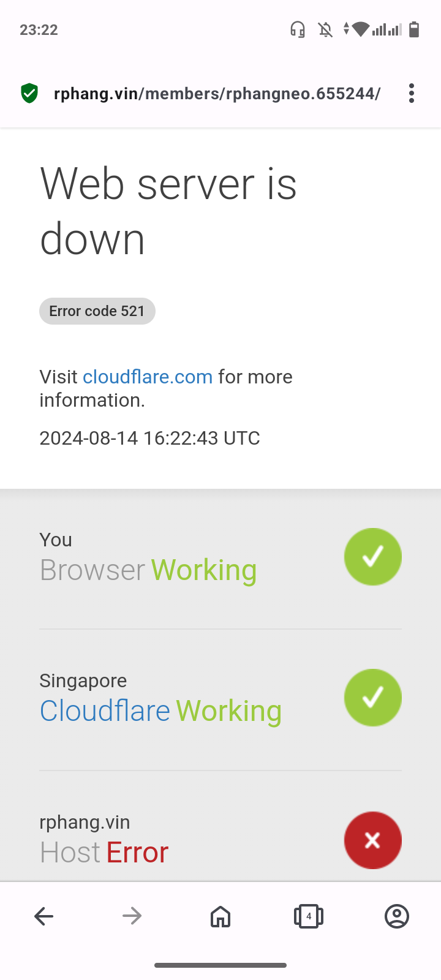441x980 pixels.
Task: Tap the rphang.vin address bar URL
Action: point(217,93)
